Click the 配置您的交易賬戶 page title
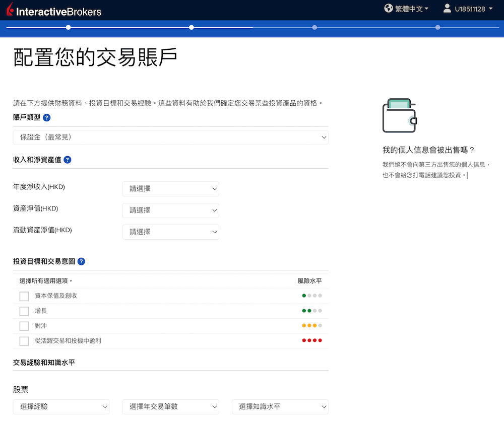Viewport: 504px width, 424px height. pyautogui.click(x=95, y=57)
